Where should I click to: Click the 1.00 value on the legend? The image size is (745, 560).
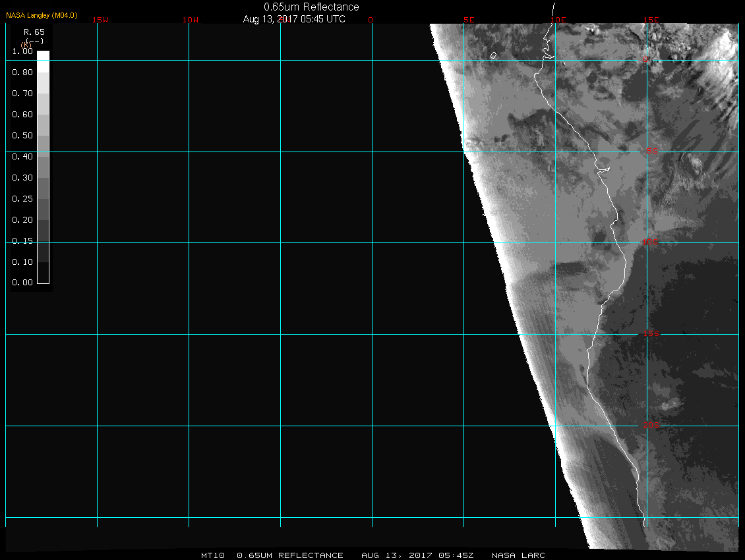coord(22,51)
